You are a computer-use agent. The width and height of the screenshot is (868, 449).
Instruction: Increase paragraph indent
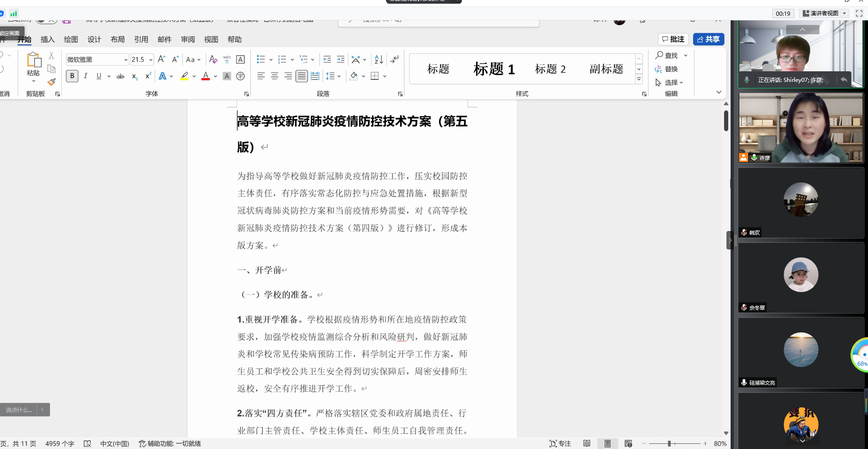click(341, 59)
